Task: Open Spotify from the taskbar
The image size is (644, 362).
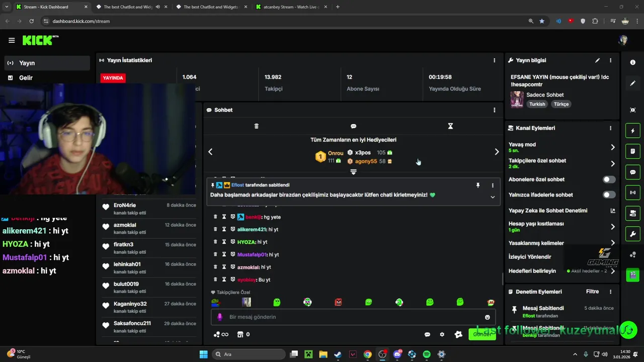Action: [x=427, y=354]
